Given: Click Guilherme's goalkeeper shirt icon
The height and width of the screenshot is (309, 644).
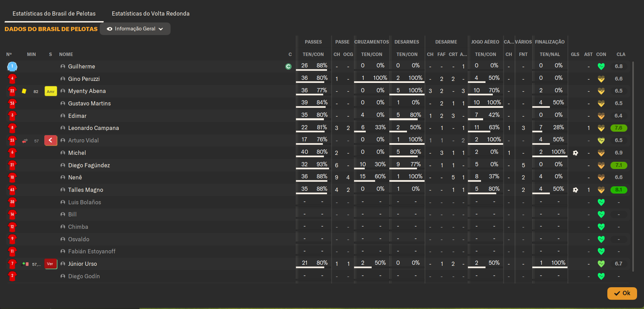Looking at the screenshot, I should tap(12, 66).
